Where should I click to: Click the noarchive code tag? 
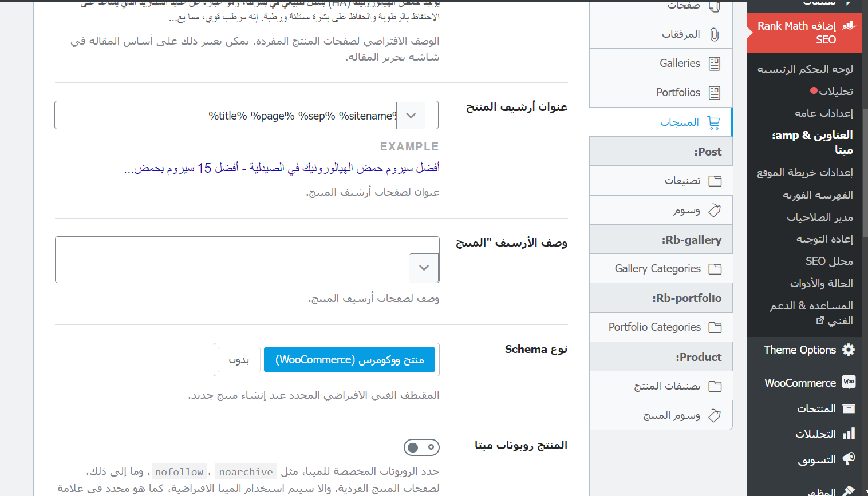click(x=246, y=472)
